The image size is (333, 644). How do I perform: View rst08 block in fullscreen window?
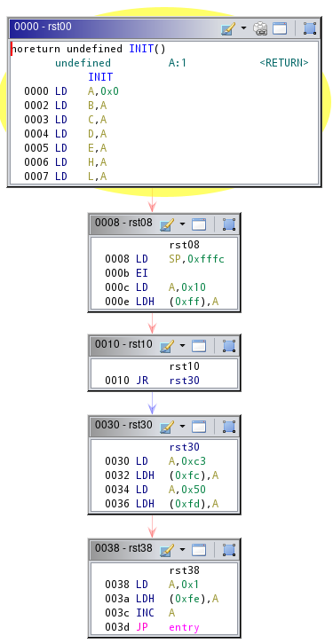click(x=199, y=224)
